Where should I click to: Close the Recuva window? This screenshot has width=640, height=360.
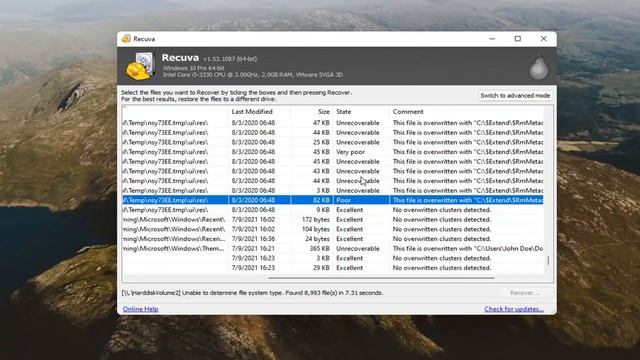pos(543,39)
